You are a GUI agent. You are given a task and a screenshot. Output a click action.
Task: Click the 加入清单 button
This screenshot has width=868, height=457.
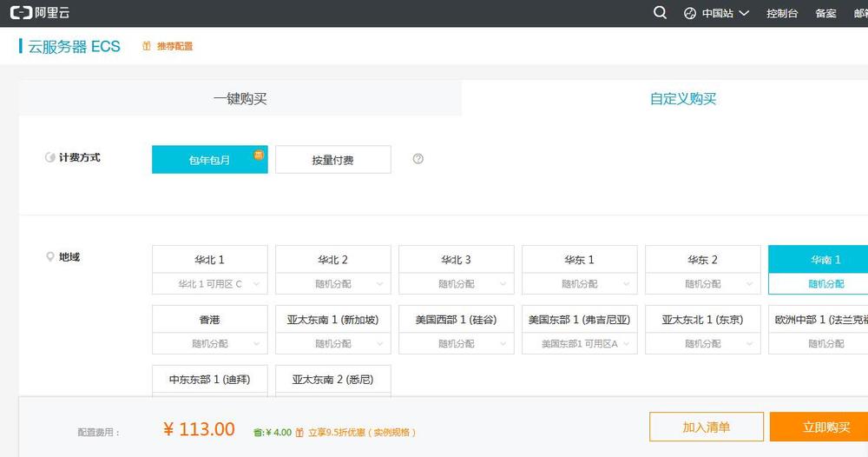pyautogui.click(x=707, y=427)
